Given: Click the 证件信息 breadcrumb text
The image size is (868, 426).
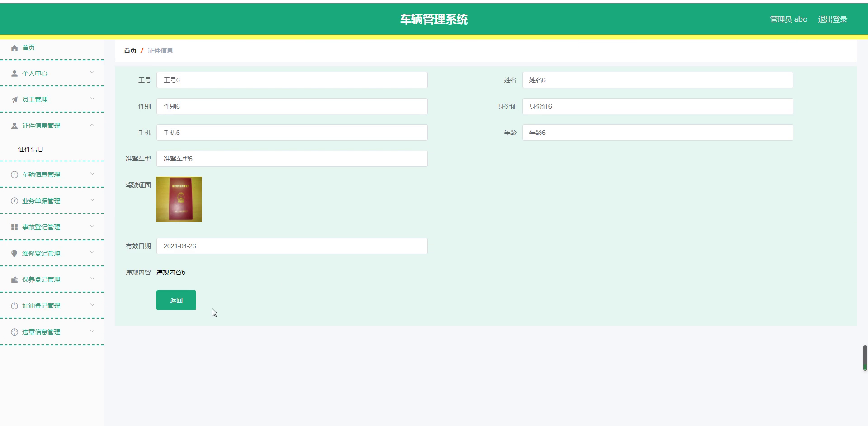Looking at the screenshot, I should click(x=160, y=51).
